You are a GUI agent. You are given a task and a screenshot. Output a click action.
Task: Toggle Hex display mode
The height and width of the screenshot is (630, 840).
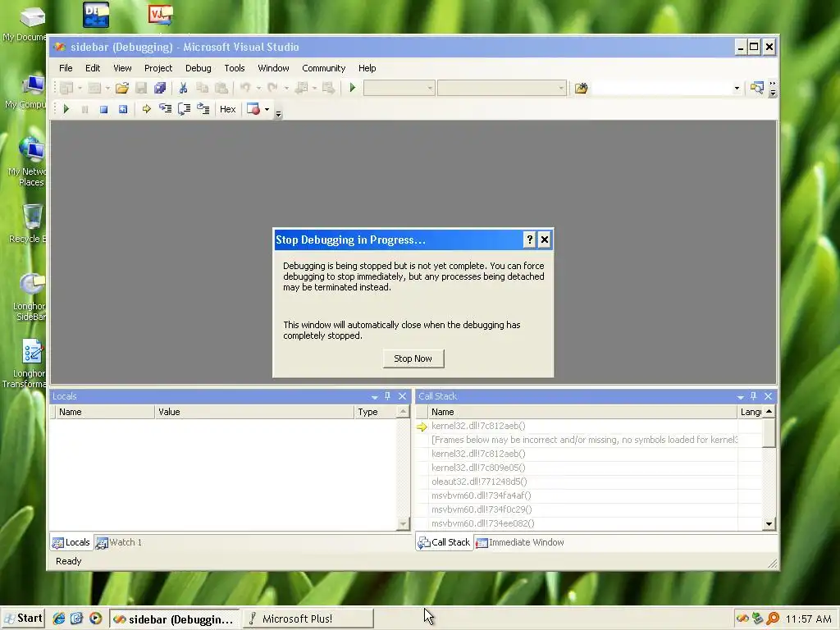[x=228, y=109]
